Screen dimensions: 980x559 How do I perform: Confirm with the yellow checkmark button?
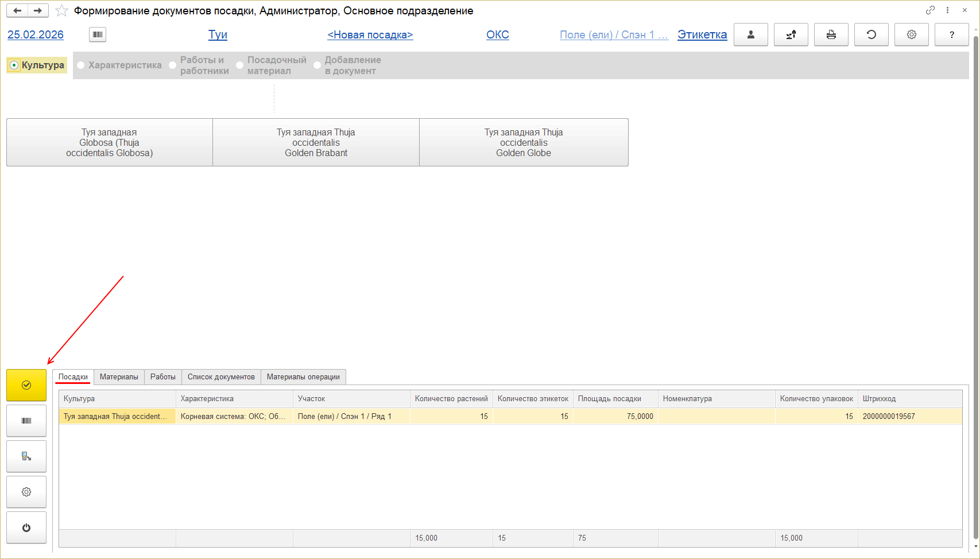pyautogui.click(x=26, y=385)
